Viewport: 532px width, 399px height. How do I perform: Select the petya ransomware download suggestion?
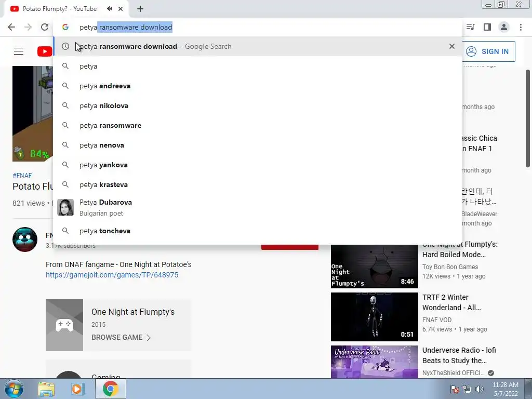pyautogui.click(x=258, y=46)
